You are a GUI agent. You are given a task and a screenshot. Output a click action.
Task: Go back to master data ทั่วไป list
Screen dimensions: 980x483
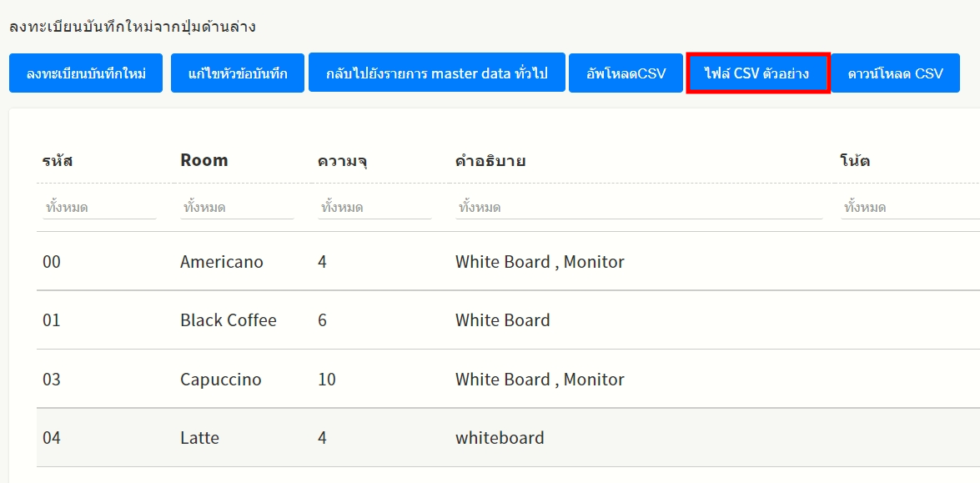click(x=437, y=73)
